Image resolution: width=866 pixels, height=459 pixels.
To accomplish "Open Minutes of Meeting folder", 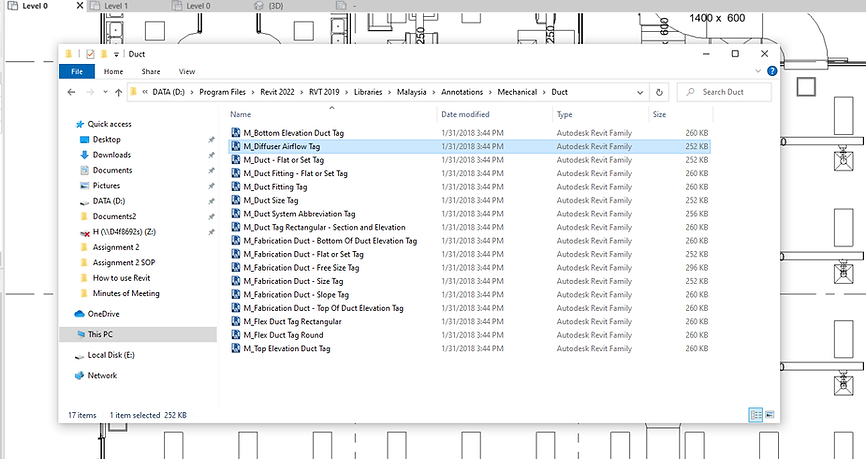I will pyautogui.click(x=126, y=293).
